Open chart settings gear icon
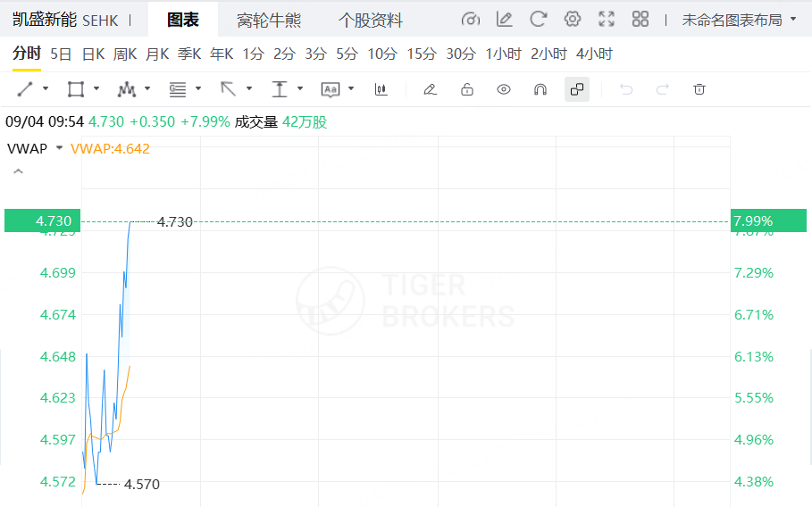 573,20
